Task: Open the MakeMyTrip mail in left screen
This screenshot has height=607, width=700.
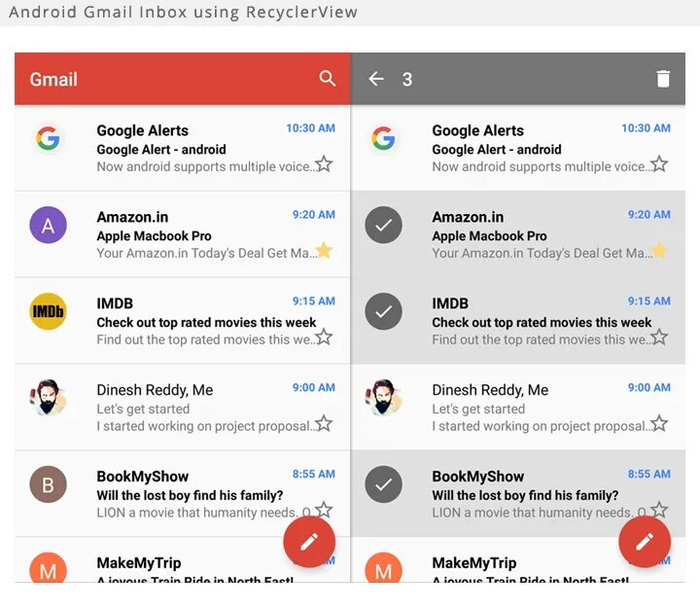Action: click(182, 560)
